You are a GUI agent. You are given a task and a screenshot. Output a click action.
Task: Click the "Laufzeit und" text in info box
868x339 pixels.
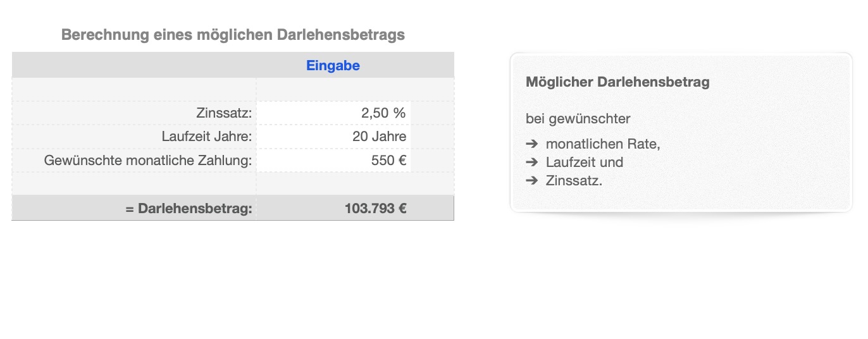coord(584,163)
